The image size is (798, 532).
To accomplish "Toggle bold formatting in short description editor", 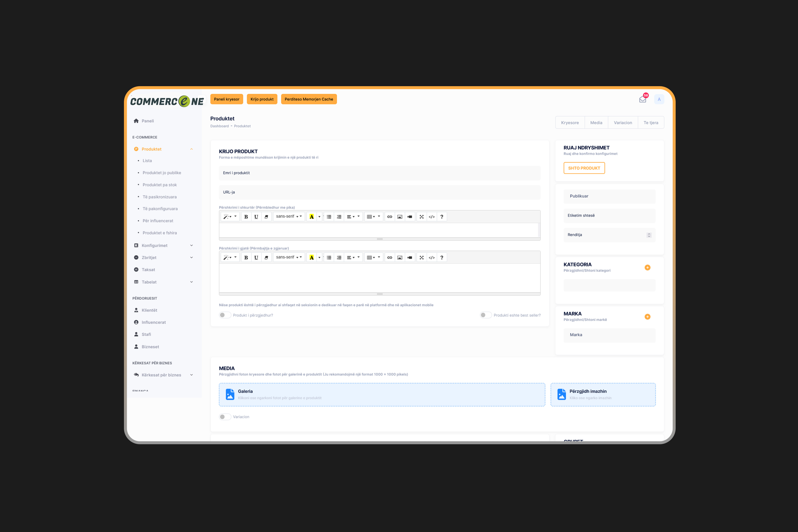I will (x=246, y=217).
